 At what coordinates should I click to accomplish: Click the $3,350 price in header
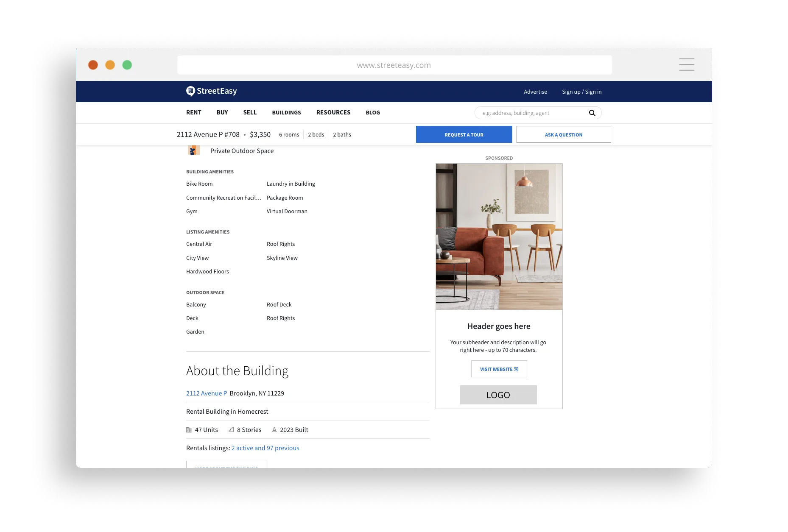click(x=260, y=134)
